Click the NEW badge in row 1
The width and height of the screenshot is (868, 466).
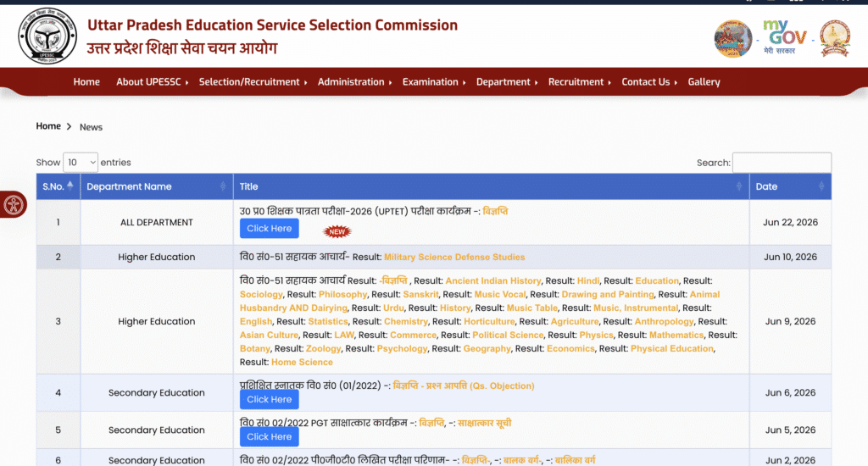click(337, 231)
